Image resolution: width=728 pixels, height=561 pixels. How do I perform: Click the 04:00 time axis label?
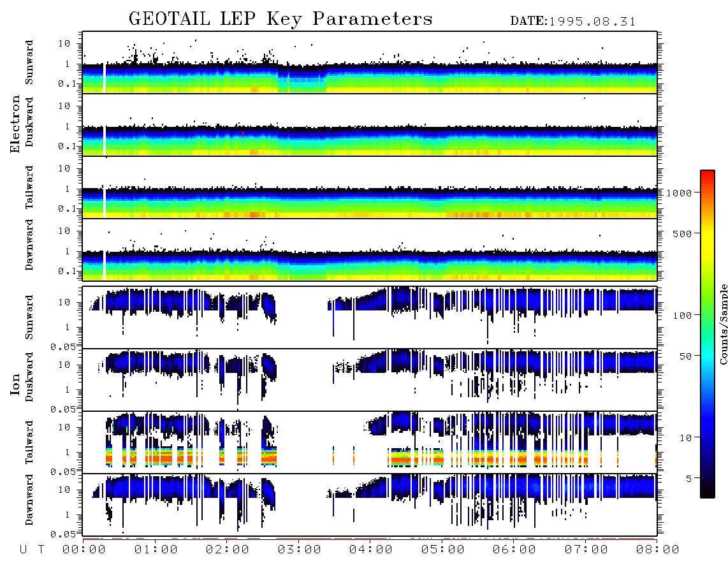pyautogui.click(x=371, y=550)
